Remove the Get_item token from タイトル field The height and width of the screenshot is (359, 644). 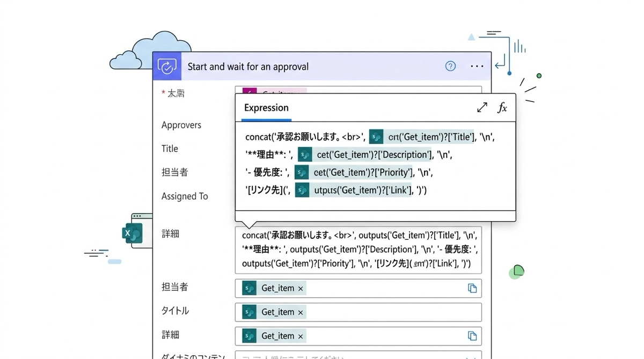301,312
